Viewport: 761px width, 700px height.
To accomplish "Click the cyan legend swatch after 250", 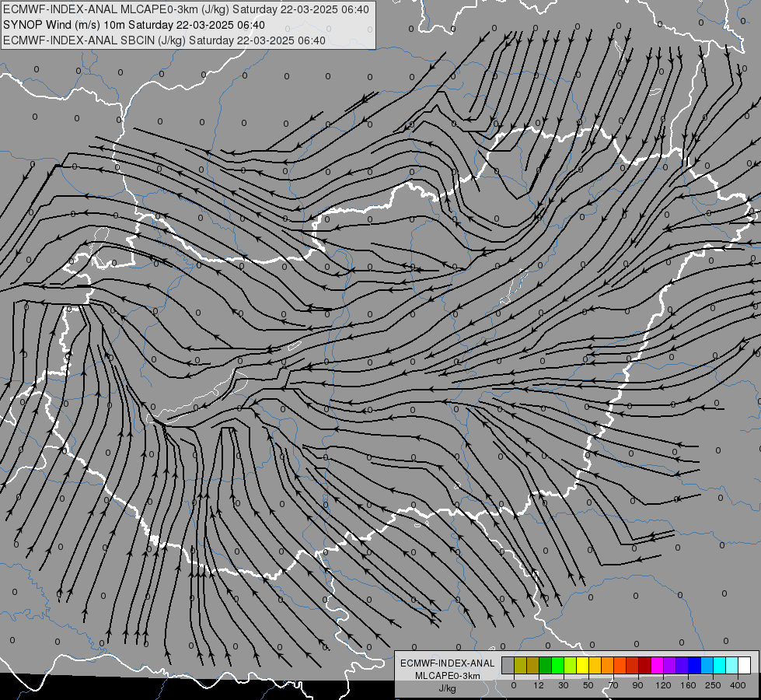I will 719,665.
